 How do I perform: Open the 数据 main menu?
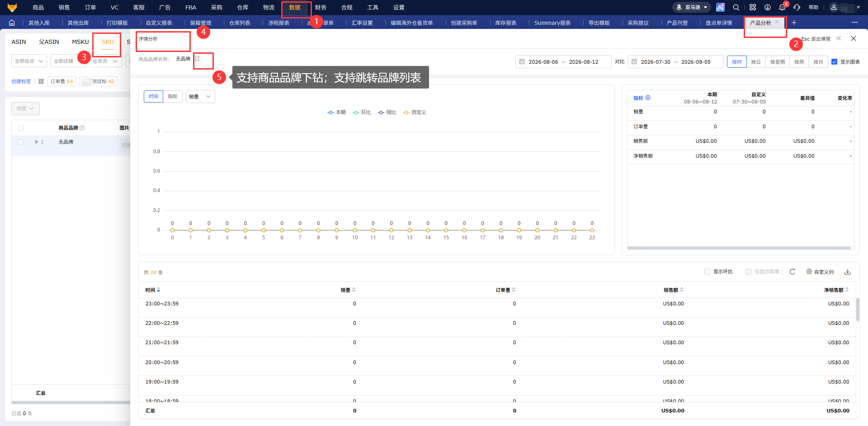[x=295, y=7]
